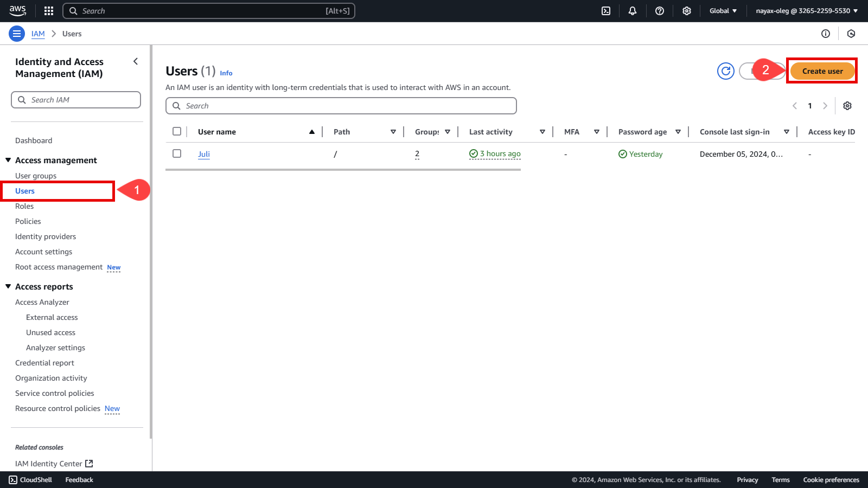
Task: Click the Search IAM field
Action: click(76, 100)
